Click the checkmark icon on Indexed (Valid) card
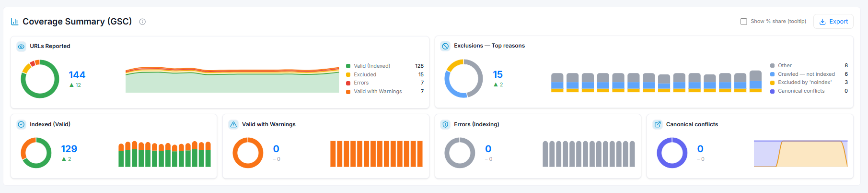Viewport: 868px width, 193px height. pos(21,124)
